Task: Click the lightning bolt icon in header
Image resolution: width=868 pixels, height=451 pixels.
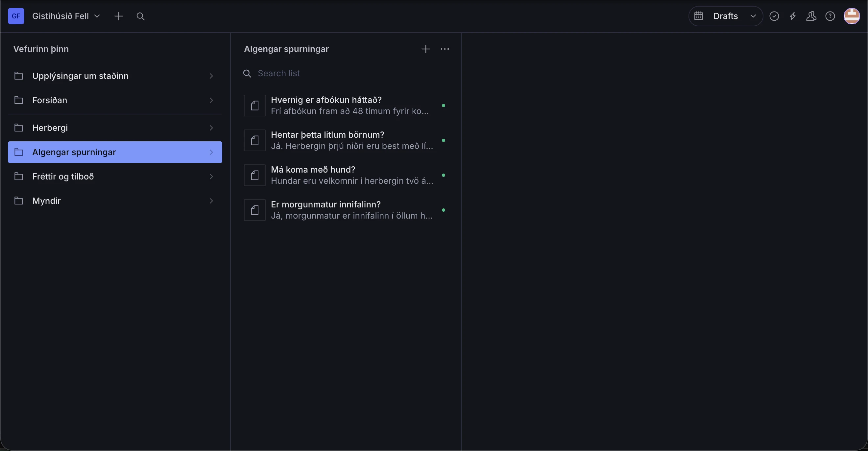Action: [793, 16]
